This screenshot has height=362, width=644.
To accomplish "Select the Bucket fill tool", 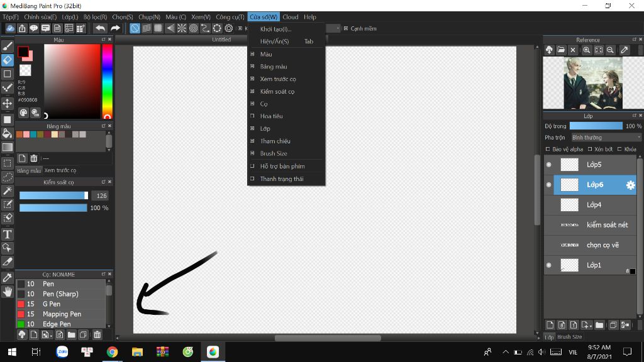I will [8, 133].
